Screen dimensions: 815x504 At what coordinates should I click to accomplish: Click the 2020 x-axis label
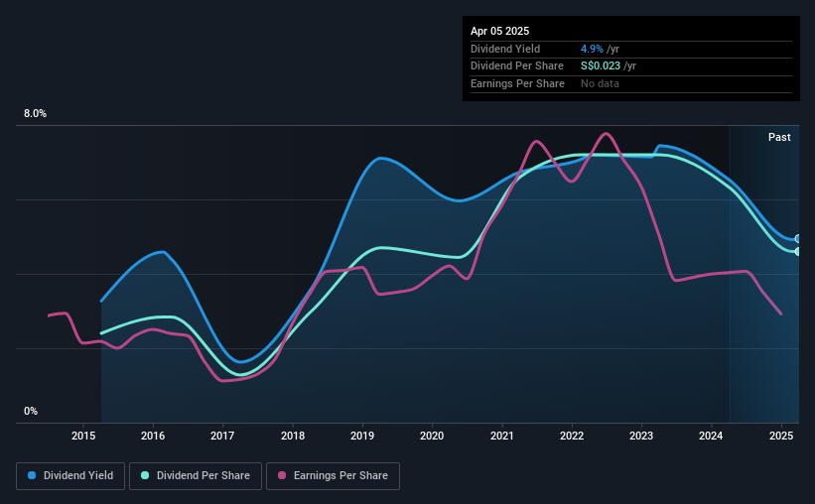tap(432, 436)
